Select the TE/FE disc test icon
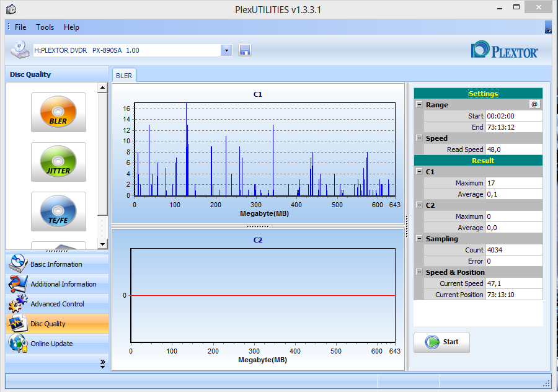 [x=58, y=212]
